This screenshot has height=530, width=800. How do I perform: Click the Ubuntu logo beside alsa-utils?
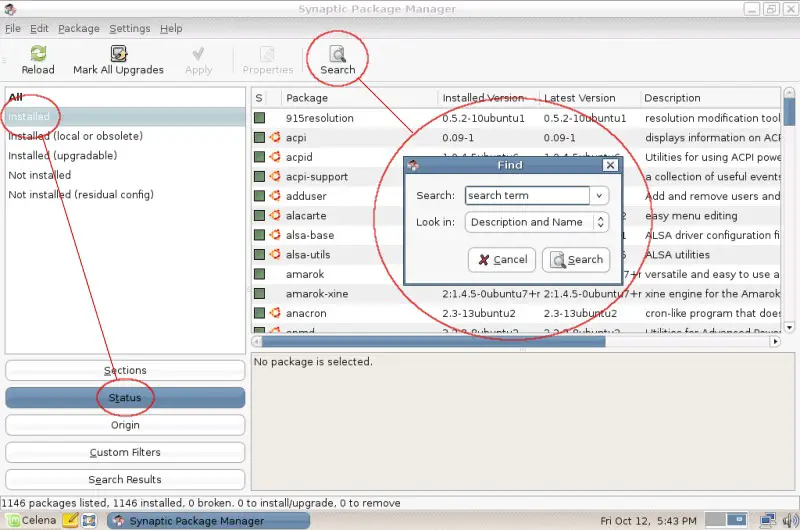[x=275, y=254]
